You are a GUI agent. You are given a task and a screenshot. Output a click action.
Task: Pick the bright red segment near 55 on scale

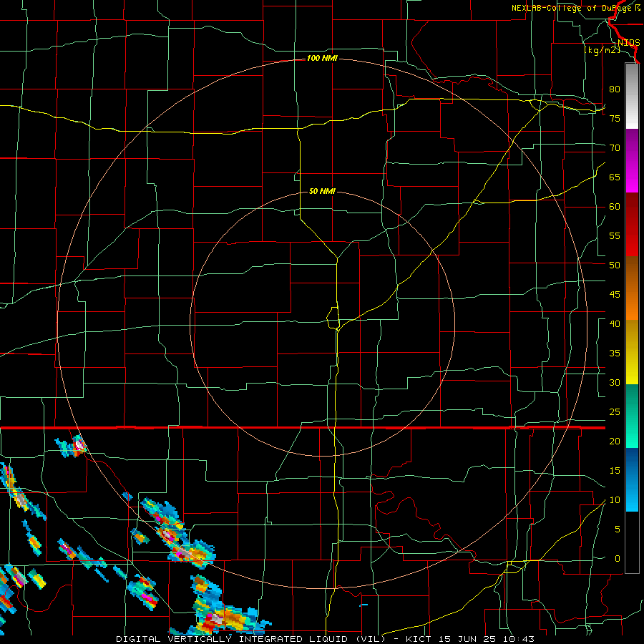click(x=632, y=240)
